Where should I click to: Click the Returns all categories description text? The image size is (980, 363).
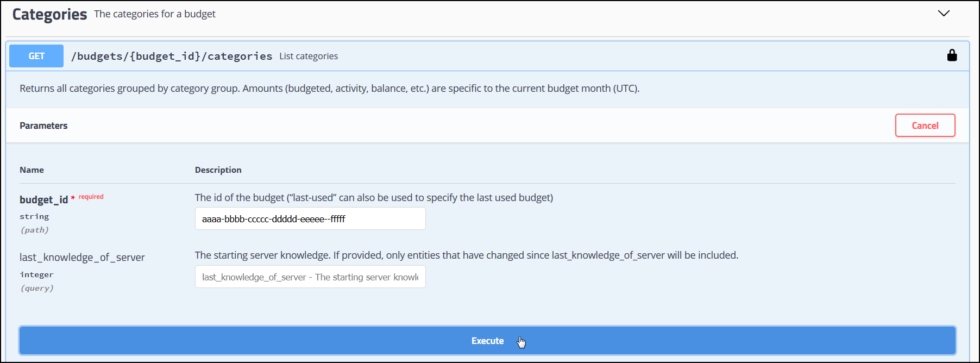point(329,88)
